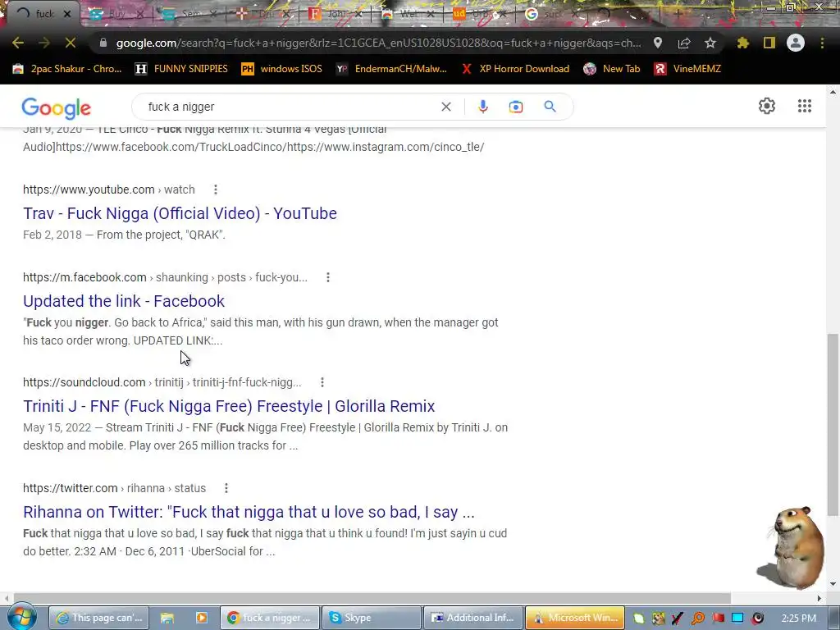Open the Triniti J Glorilla Remix result
The width and height of the screenshot is (840, 630).
click(229, 406)
